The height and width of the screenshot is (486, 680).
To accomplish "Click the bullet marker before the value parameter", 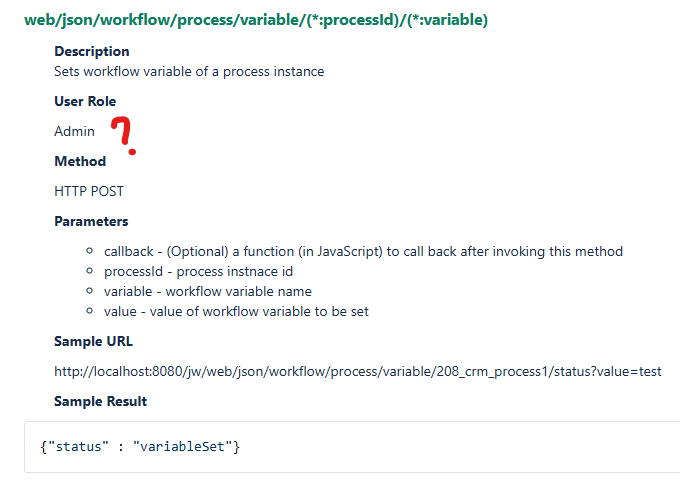I will click(x=91, y=311).
